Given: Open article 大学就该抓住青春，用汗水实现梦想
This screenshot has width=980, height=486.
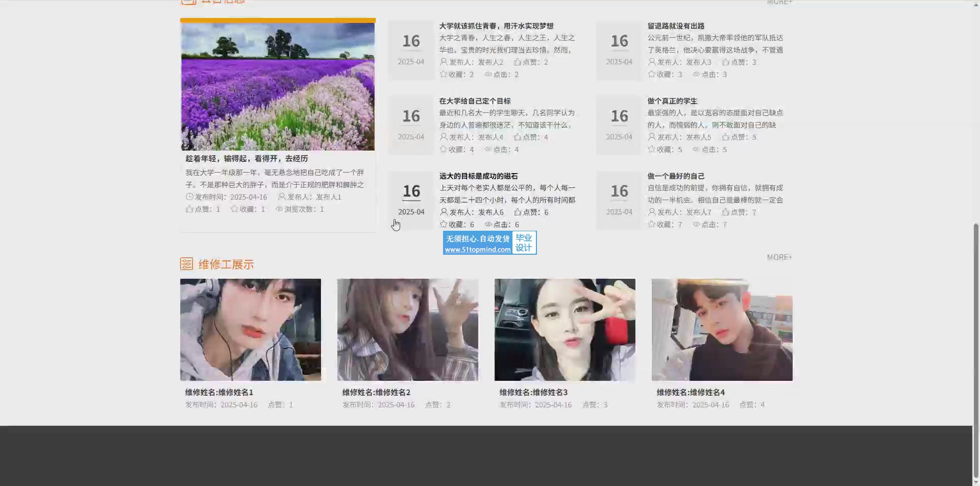Looking at the screenshot, I should coord(496,26).
